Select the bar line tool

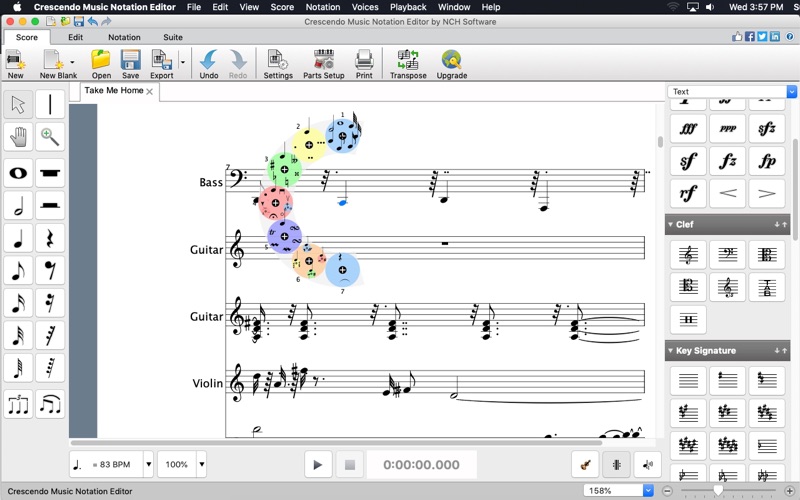click(x=50, y=104)
